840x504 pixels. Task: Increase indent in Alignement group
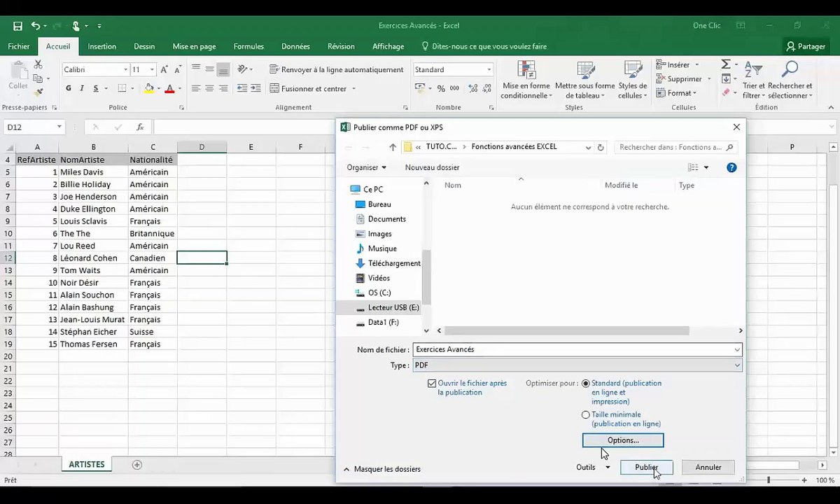click(x=256, y=89)
